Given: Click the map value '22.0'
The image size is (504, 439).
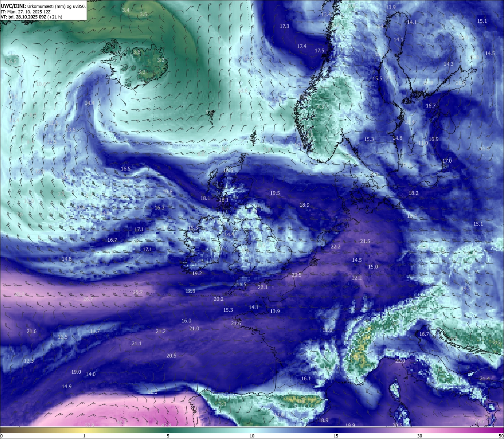Looking at the screenshot, I should [400, 361].
